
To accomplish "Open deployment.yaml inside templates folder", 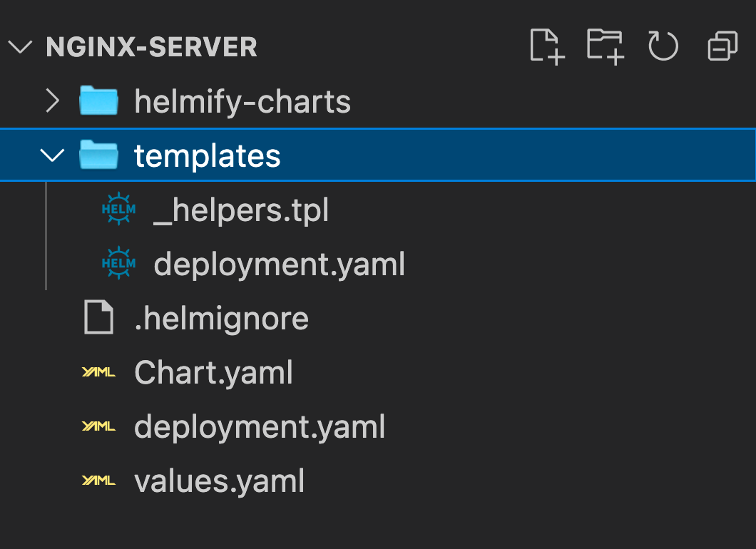I will (x=279, y=264).
